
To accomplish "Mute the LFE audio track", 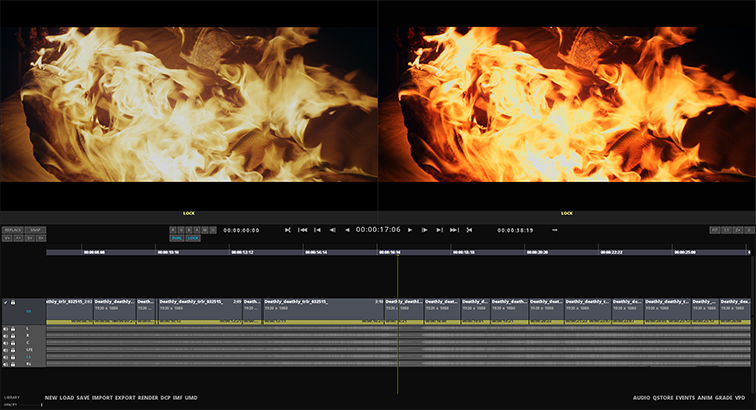I will (x=6, y=350).
